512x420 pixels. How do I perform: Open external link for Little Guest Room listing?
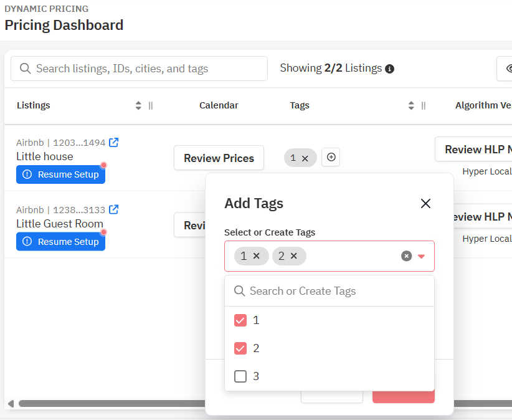(114, 209)
